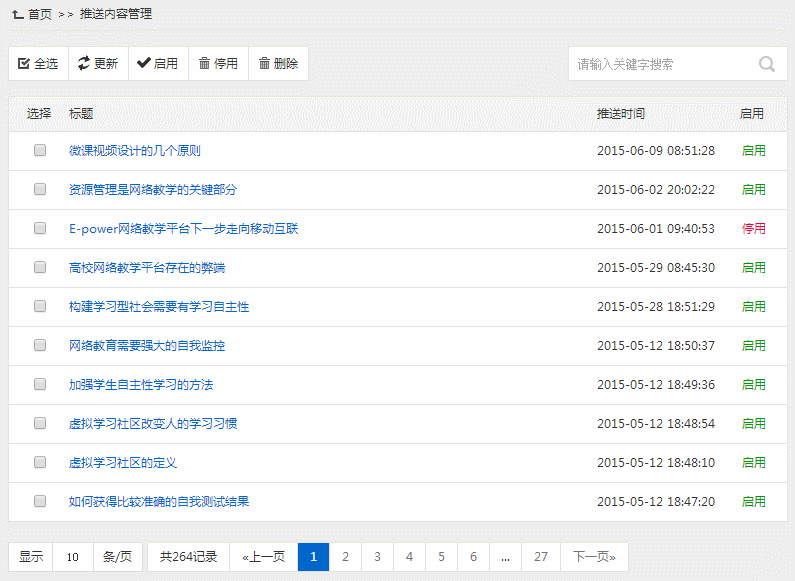
Task: Toggle 启用 status for 加强学生自主性学习的方法
Action: pos(753,385)
